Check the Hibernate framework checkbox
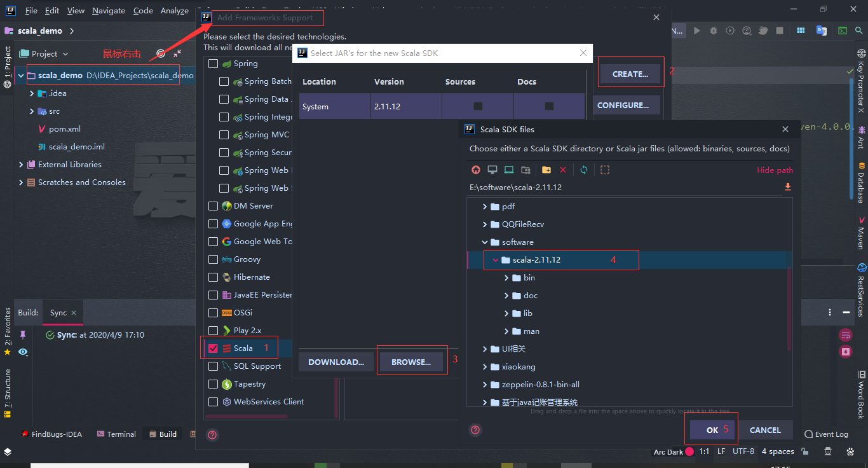The image size is (868, 468). coord(213,277)
